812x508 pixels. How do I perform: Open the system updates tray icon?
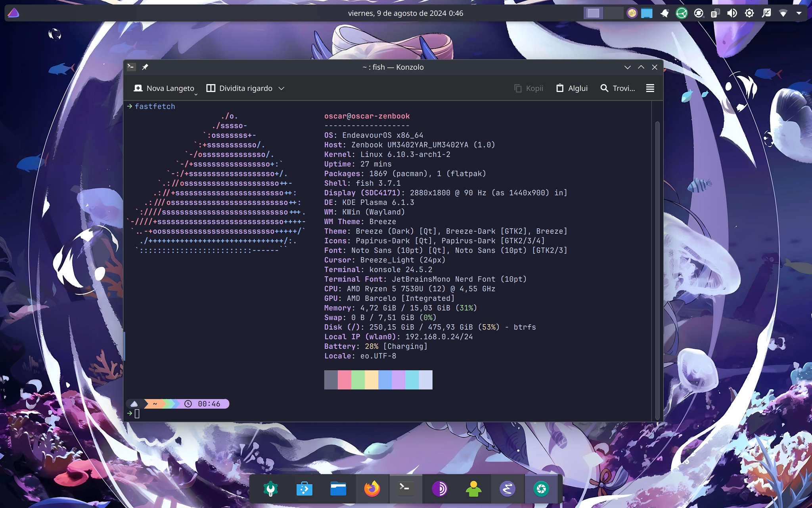[699, 13]
